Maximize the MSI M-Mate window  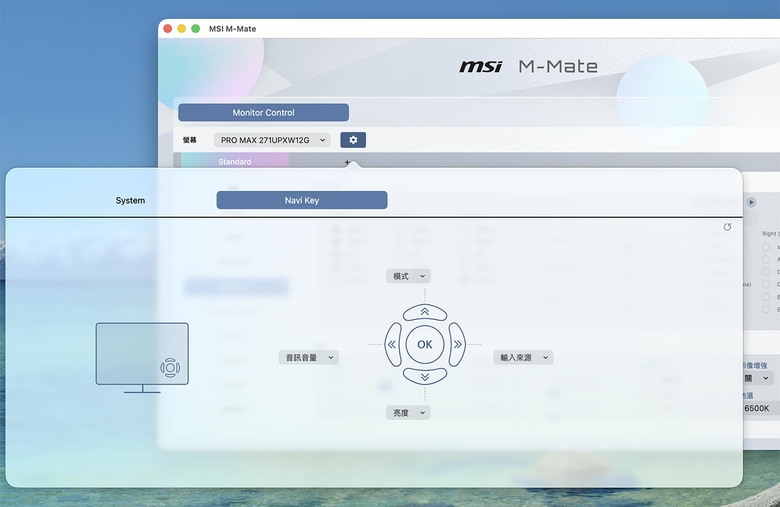pyautogui.click(x=195, y=29)
